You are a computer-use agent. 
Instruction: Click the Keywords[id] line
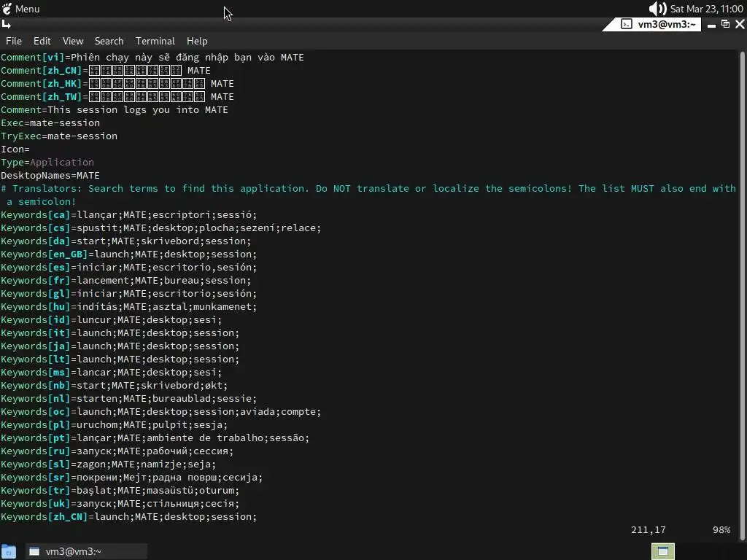coord(111,320)
